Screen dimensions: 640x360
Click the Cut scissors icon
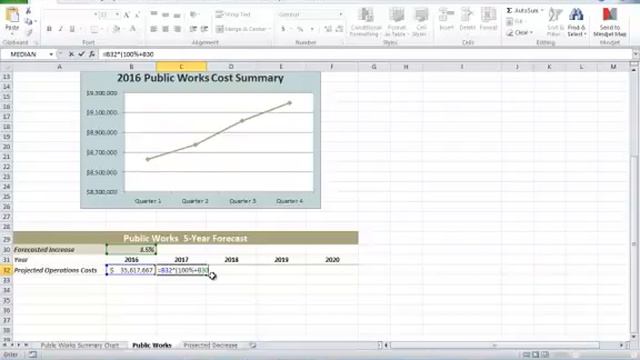point(28,11)
